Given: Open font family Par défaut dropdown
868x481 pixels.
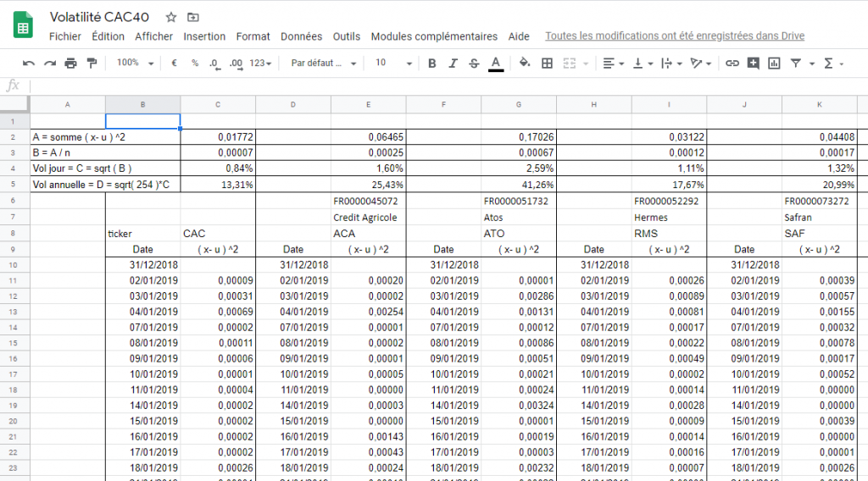Looking at the screenshot, I should (323, 63).
